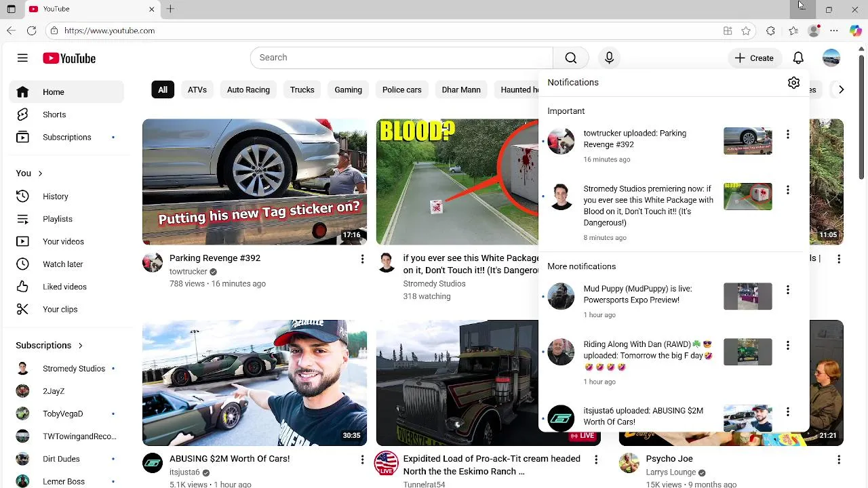This screenshot has width=868, height=488.
Task: Select the All filter chip
Action: (163, 89)
